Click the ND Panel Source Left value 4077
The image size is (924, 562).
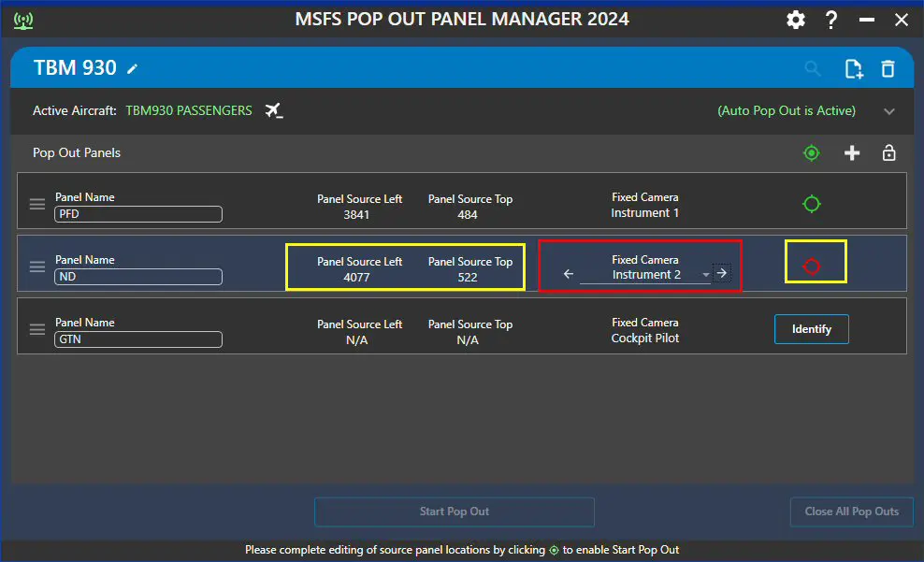tap(356, 278)
